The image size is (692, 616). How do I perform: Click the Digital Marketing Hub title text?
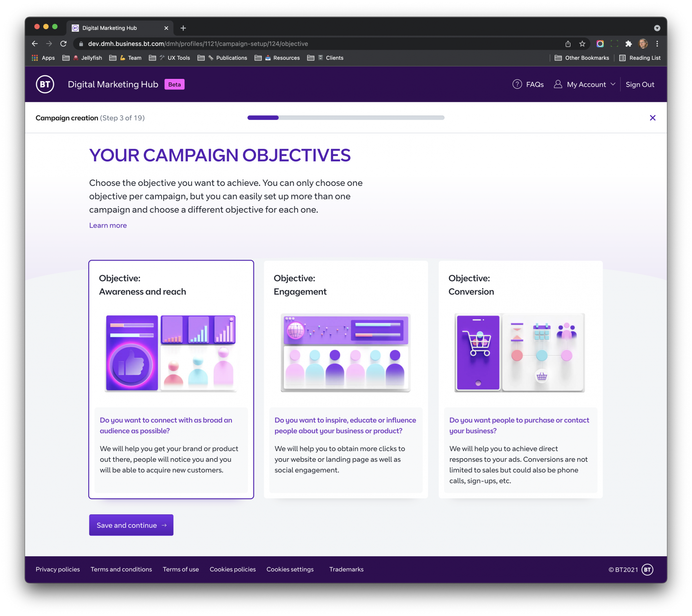pos(113,84)
